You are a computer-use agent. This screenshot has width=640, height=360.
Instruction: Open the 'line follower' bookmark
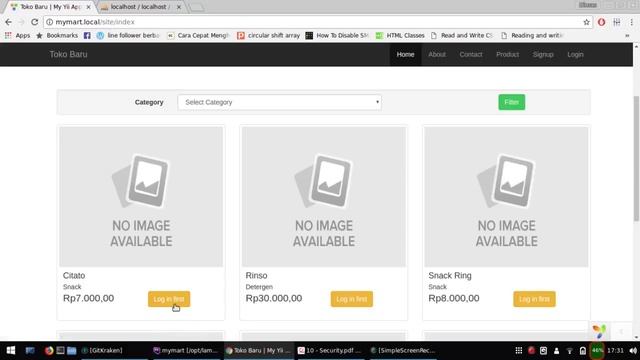pyautogui.click(x=128, y=36)
